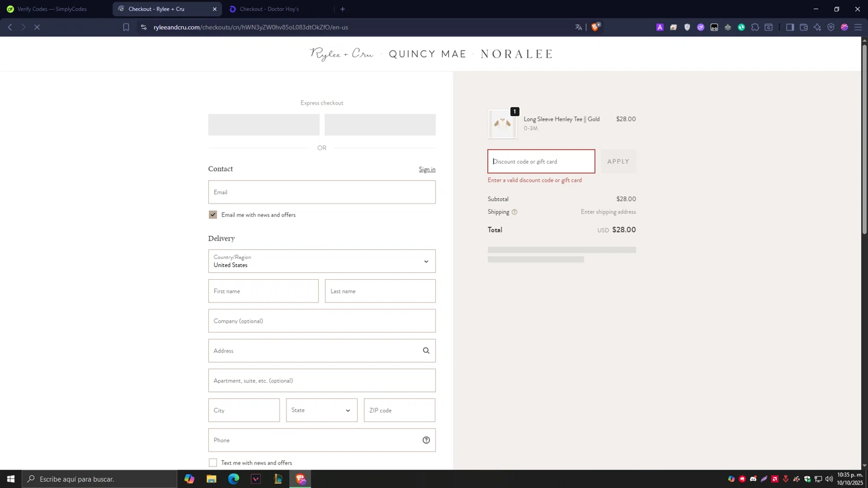Viewport: 868px width, 488px height.
Task: Expand the State dropdown
Action: pos(322,411)
